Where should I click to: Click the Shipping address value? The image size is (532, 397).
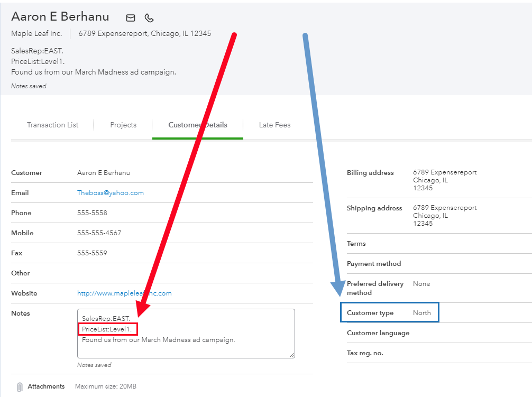tap(444, 216)
